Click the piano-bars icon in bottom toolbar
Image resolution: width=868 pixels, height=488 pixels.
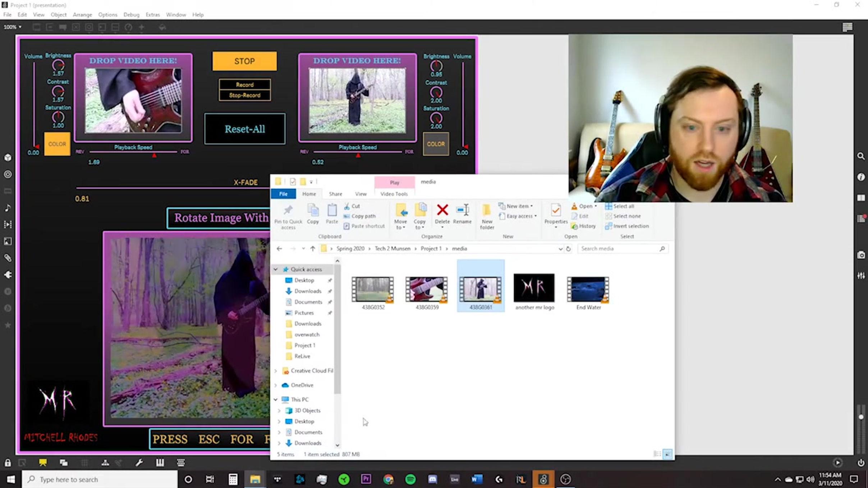click(x=160, y=463)
